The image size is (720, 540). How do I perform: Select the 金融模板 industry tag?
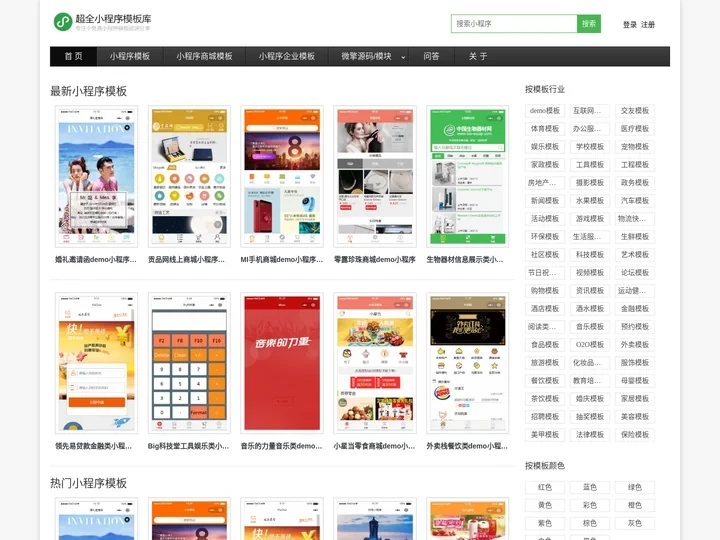[x=635, y=309]
